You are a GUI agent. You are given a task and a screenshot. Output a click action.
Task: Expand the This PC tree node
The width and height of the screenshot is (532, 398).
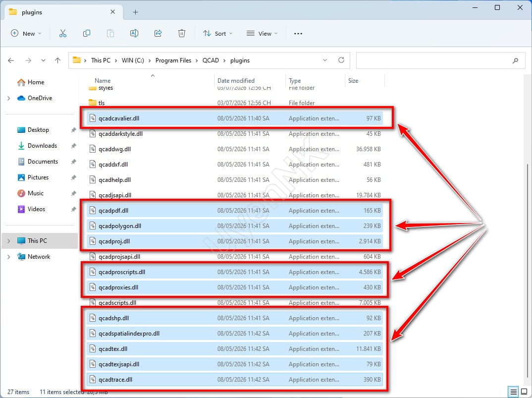point(9,241)
